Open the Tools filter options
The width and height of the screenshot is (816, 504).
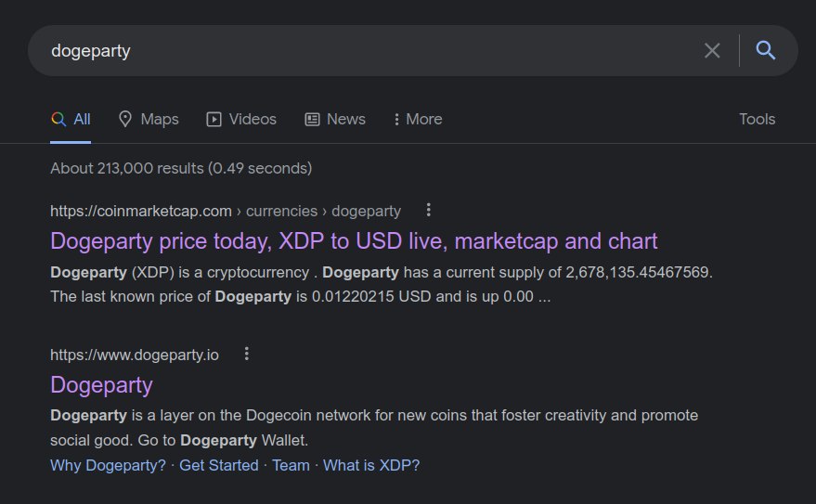pyautogui.click(x=758, y=119)
